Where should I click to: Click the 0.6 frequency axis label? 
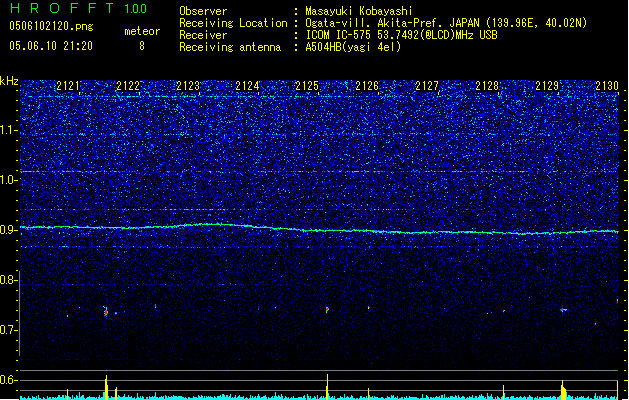pos(8,380)
